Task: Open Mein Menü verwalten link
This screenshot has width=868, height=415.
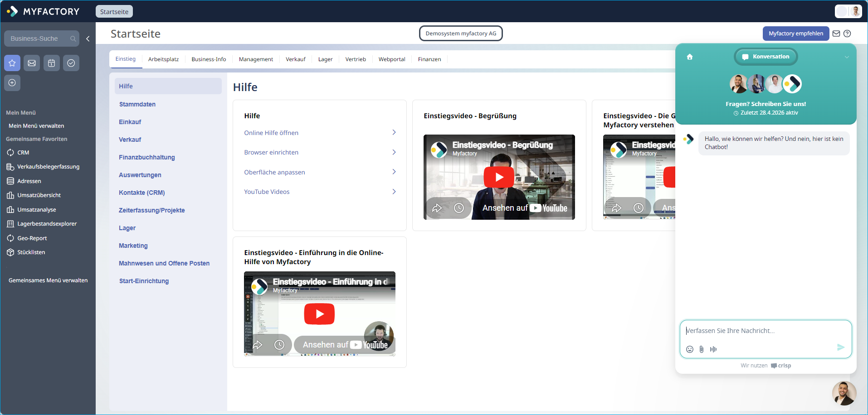Action: [x=36, y=126]
